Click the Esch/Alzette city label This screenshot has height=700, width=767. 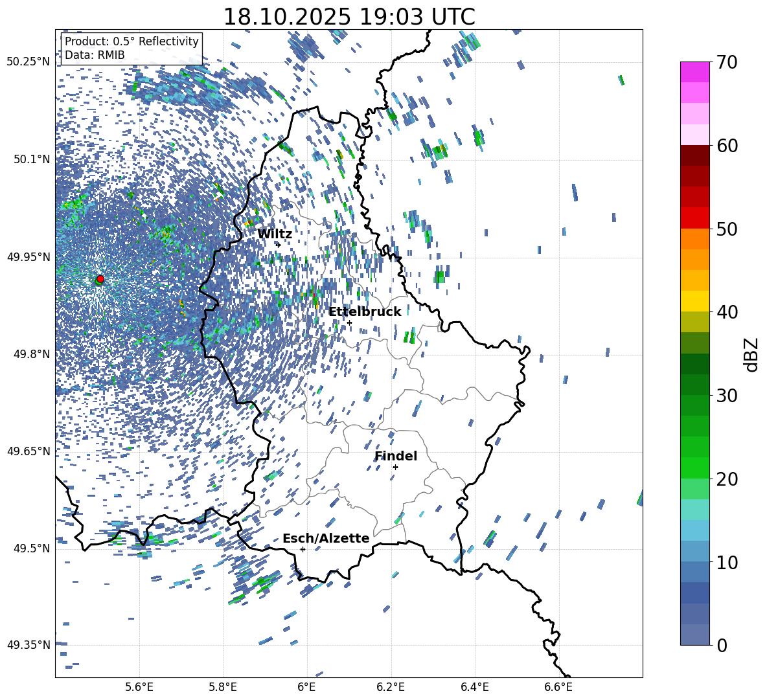click(x=326, y=538)
